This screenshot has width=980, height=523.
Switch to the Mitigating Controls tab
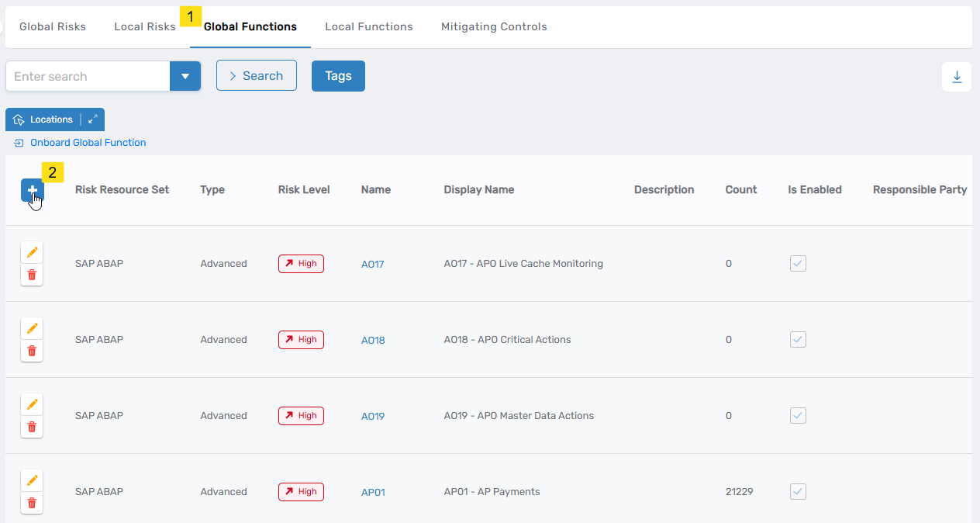[494, 26]
